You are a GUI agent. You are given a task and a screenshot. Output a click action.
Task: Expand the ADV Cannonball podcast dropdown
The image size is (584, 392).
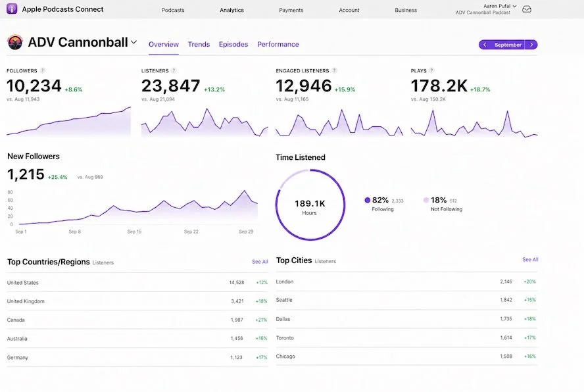[134, 43]
